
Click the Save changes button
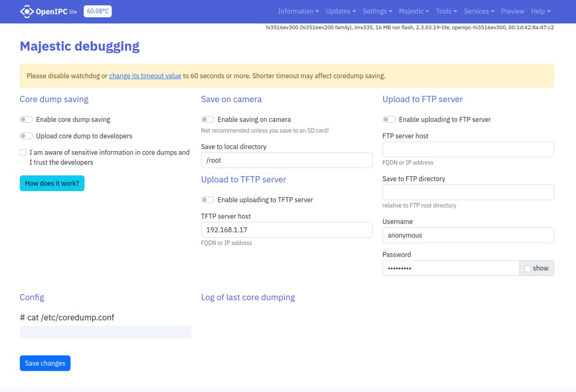(x=45, y=363)
